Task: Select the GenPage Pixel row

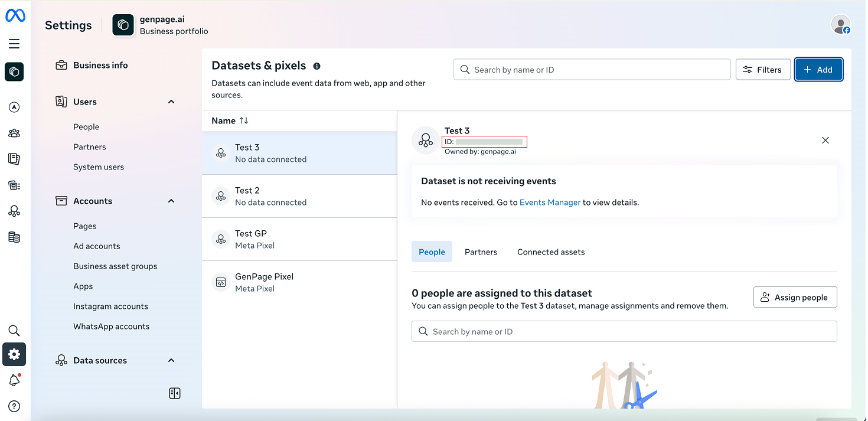Action: pyautogui.click(x=299, y=282)
